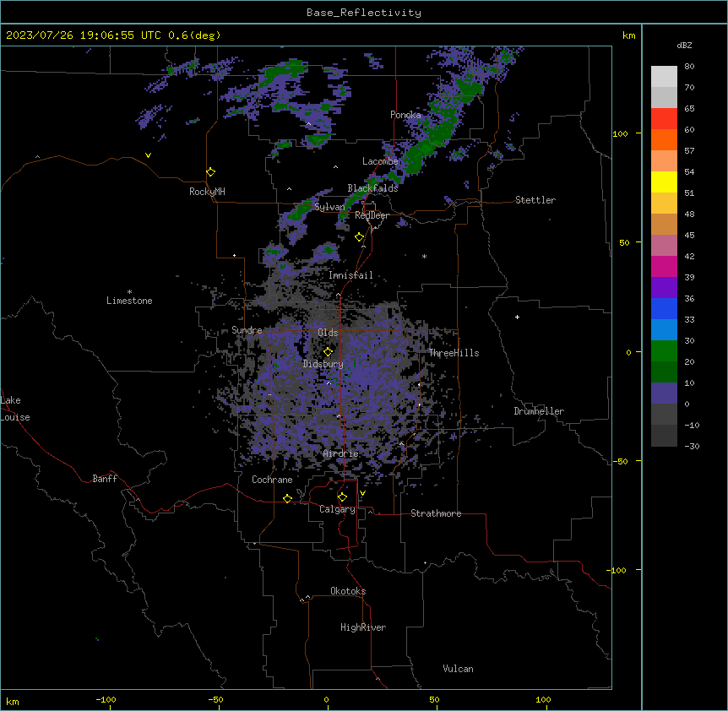This screenshot has height=711, width=728.
Task: Select the blue 33-36 dBZ legend swatch
Action: tap(664, 309)
